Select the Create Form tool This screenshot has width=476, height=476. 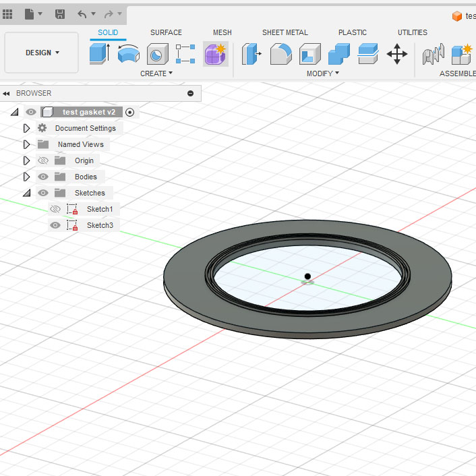pos(216,54)
